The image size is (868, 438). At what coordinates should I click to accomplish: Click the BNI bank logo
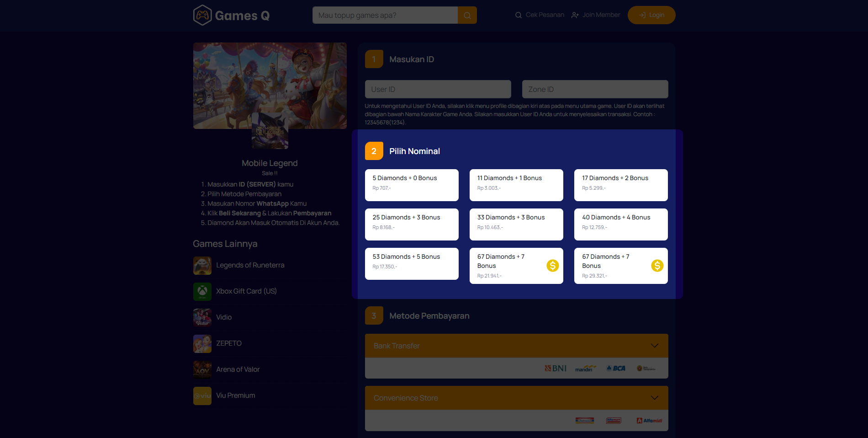click(556, 369)
